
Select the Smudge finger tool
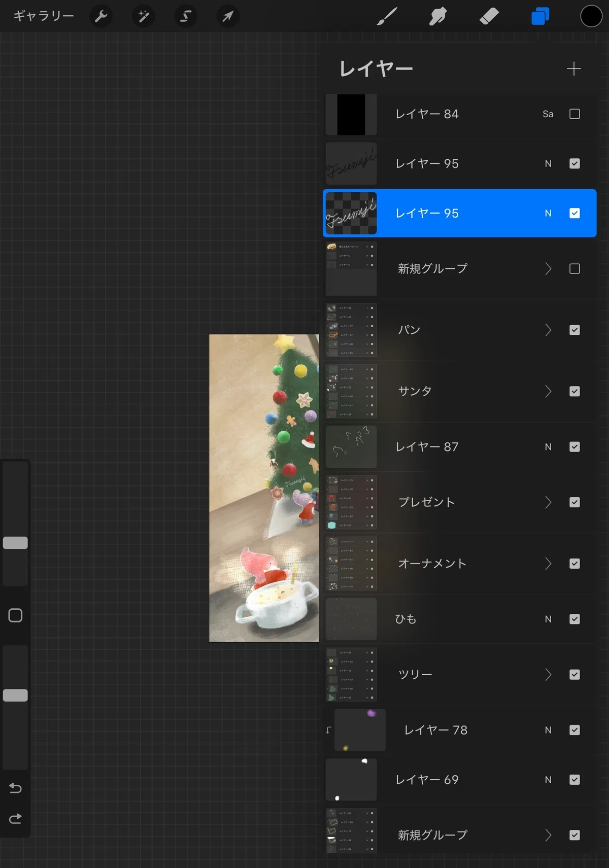pos(438,16)
